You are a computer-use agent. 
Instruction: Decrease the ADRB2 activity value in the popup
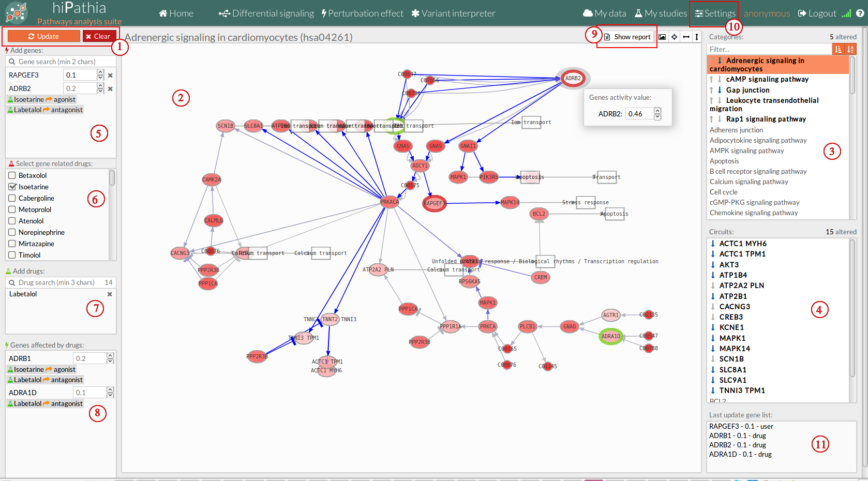[657, 117]
